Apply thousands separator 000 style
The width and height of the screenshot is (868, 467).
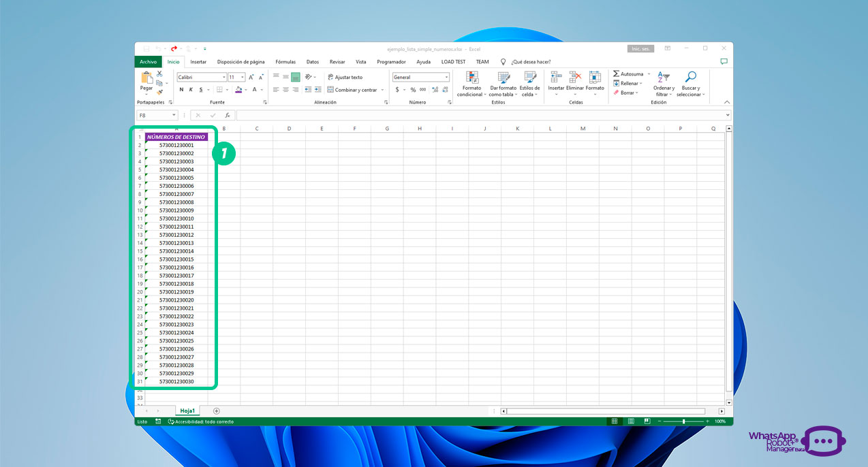(422, 90)
